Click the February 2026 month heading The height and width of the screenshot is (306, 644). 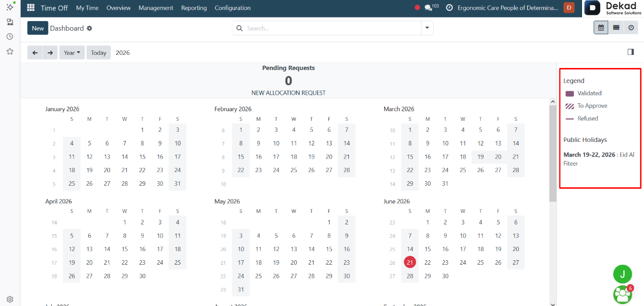tap(233, 109)
